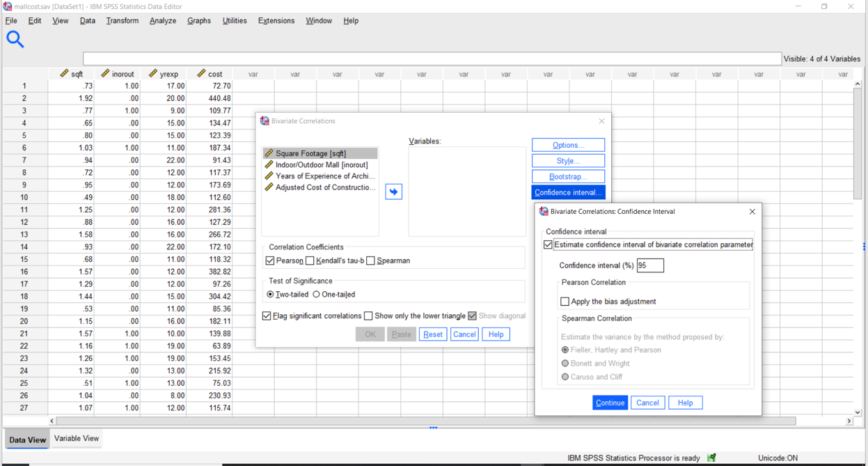Toggle Flag significant correlations
This screenshot has height=466, width=868.
[x=267, y=316]
